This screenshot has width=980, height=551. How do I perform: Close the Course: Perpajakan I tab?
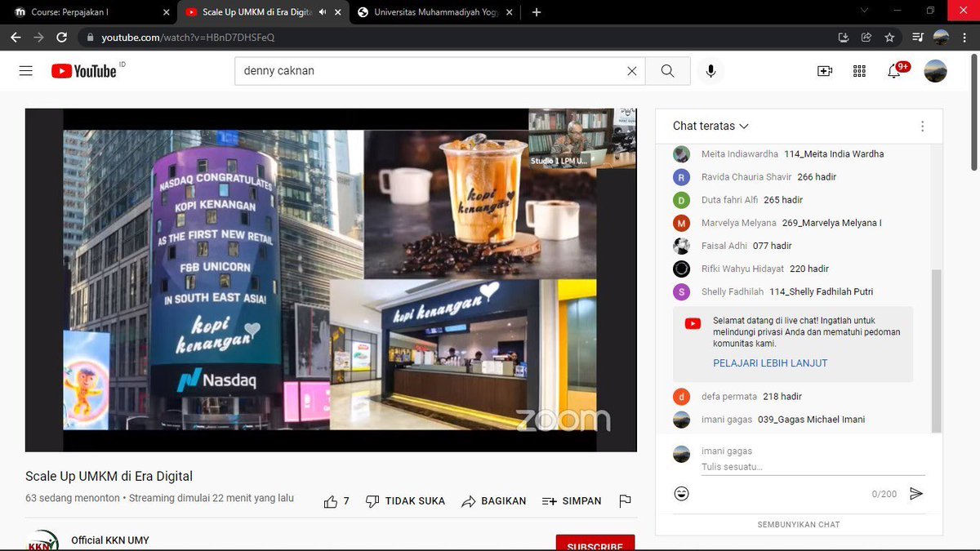166,12
